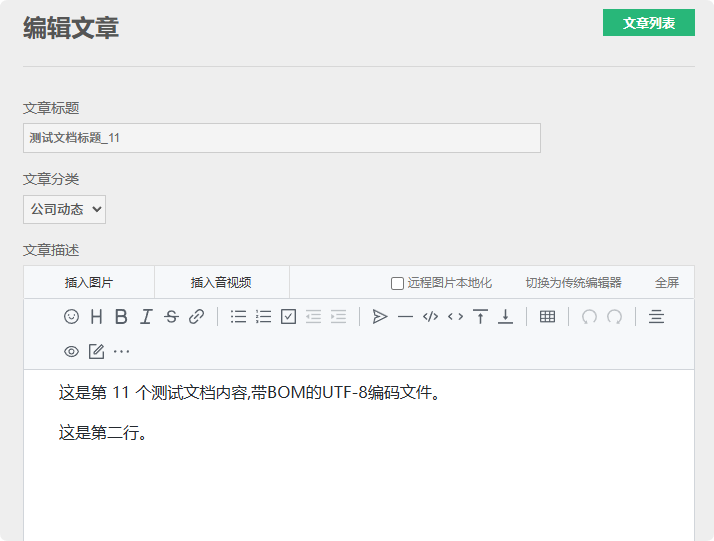714x541 pixels.
Task: Apply italic formatting
Action: click(146, 317)
